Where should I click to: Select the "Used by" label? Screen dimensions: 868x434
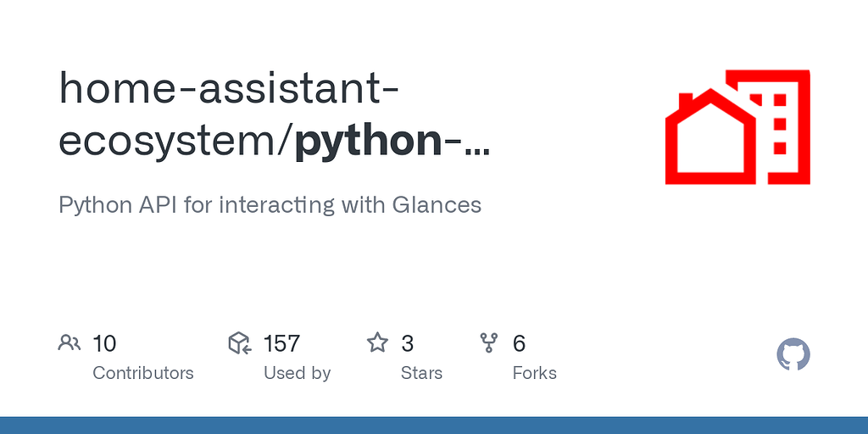297,373
